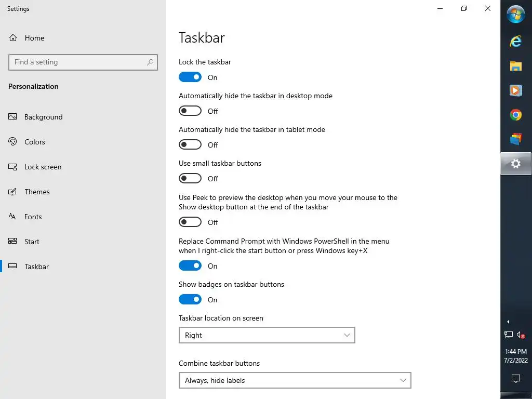Turn off the Lock the taskbar toggle
Screen dimensions: 532x399
click(190, 77)
